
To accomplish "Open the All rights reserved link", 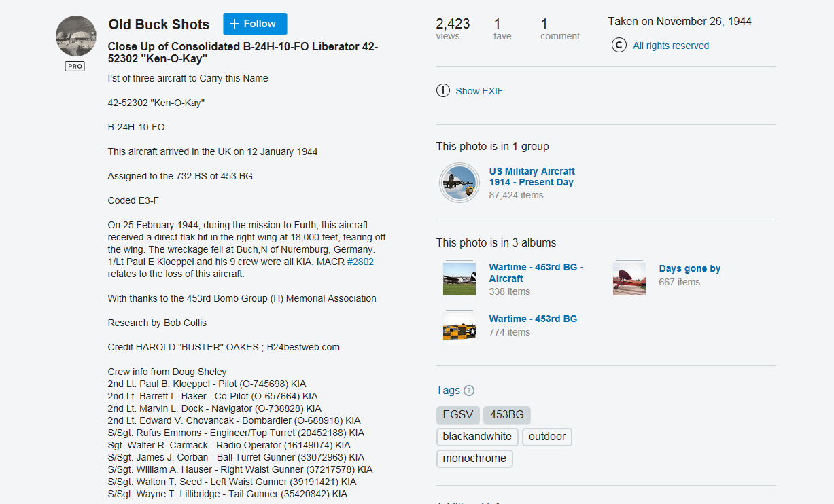I will pyautogui.click(x=671, y=46).
